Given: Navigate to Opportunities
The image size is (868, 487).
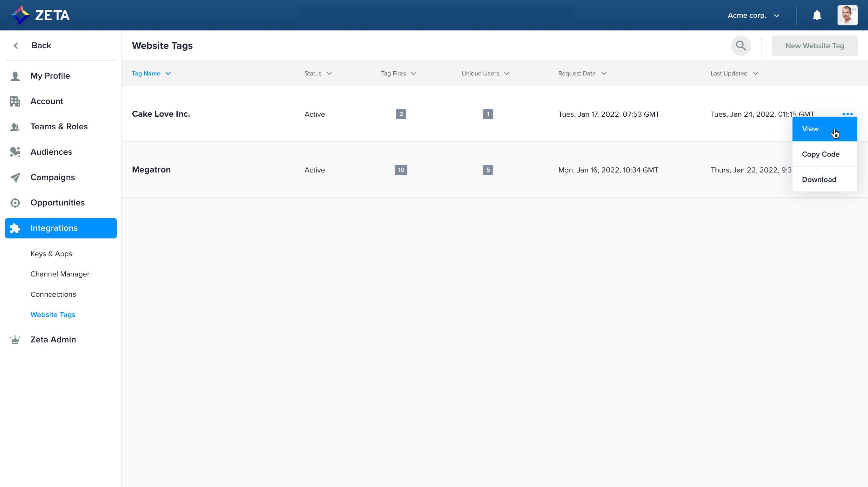Looking at the screenshot, I should [57, 203].
